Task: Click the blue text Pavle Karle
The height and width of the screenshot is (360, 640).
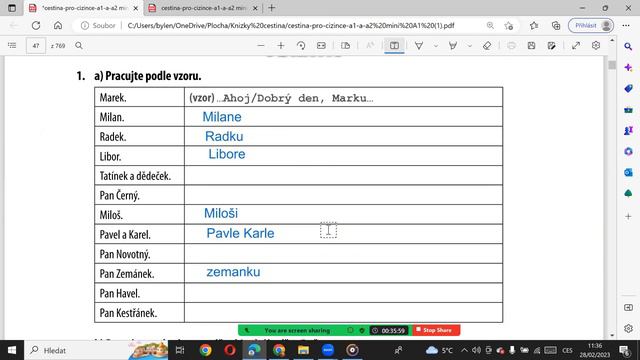Action: tap(240, 233)
